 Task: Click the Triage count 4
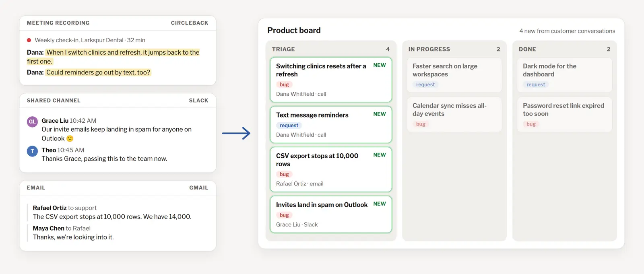click(388, 49)
